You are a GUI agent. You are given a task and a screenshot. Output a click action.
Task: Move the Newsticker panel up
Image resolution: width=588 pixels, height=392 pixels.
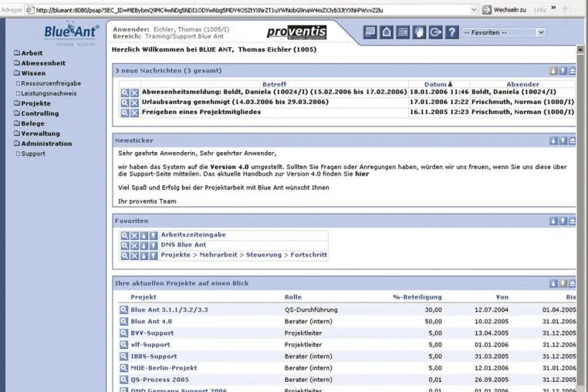click(x=553, y=140)
